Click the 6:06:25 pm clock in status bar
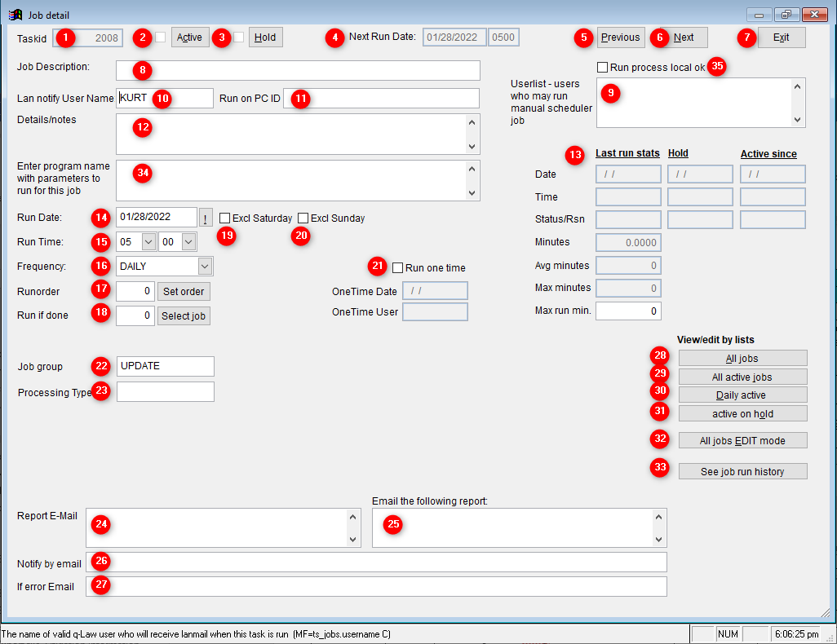The width and height of the screenshot is (837, 644). pos(796,634)
